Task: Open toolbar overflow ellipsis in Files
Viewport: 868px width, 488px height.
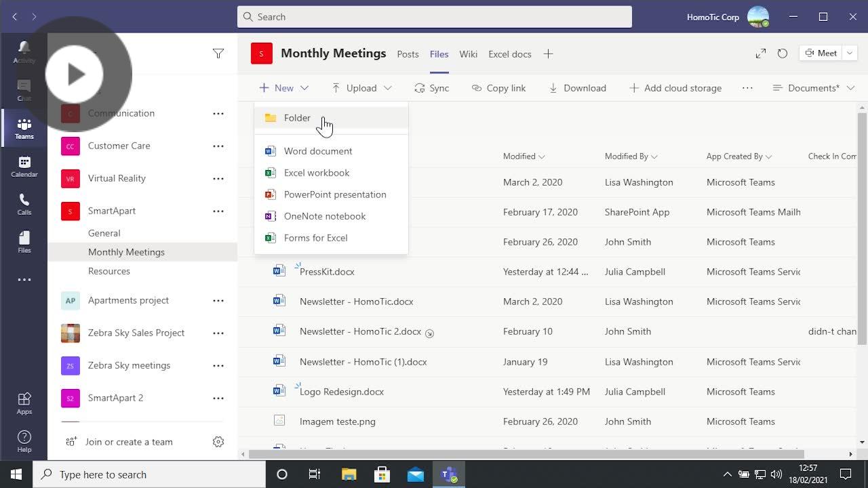Action: pos(747,88)
